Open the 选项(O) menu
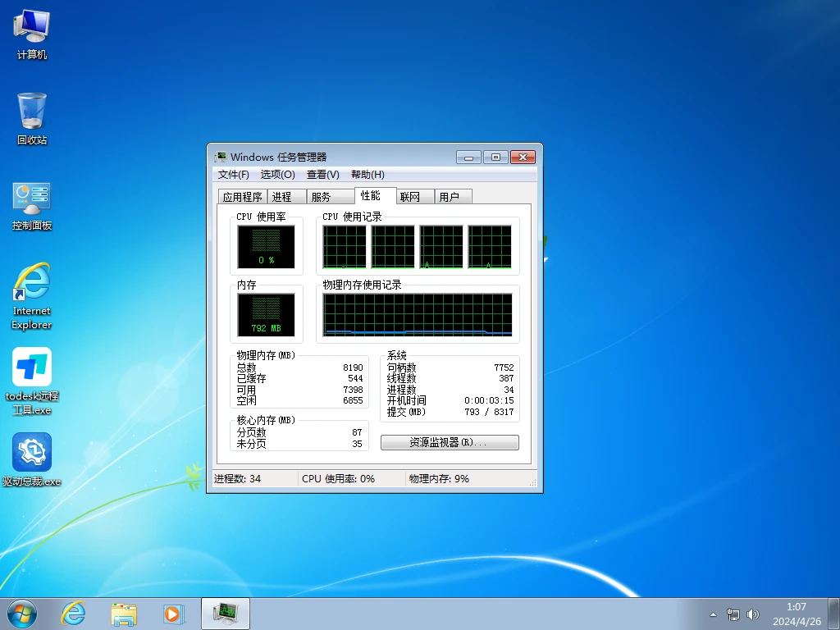 click(277, 175)
